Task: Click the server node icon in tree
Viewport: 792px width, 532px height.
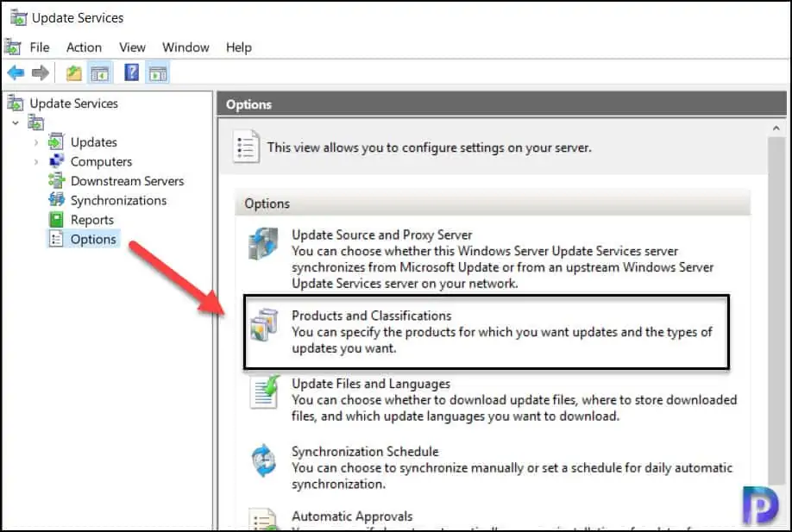Action: [x=36, y=122]
